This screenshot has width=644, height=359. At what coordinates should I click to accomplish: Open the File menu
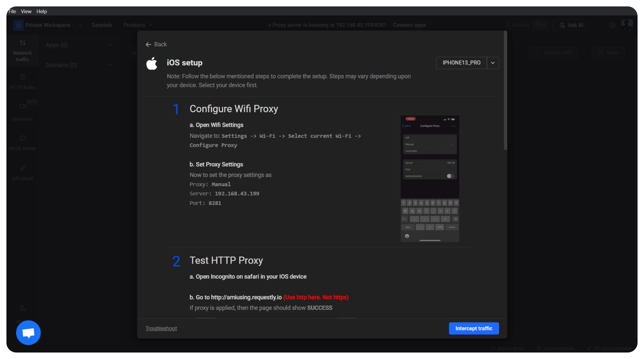point(12,11)
